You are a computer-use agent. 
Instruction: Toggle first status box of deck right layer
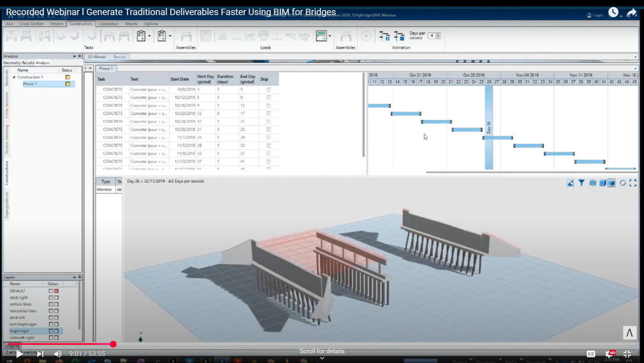51,297
